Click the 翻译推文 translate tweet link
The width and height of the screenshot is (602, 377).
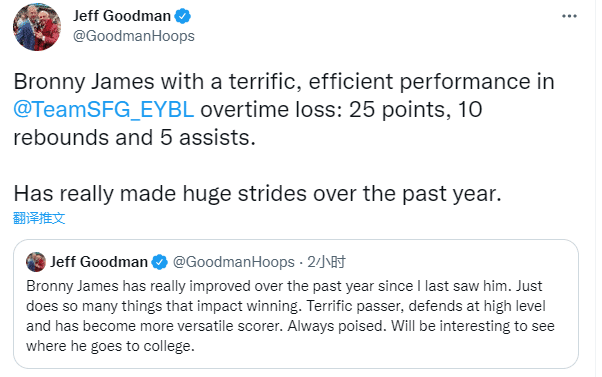[39, 218]
